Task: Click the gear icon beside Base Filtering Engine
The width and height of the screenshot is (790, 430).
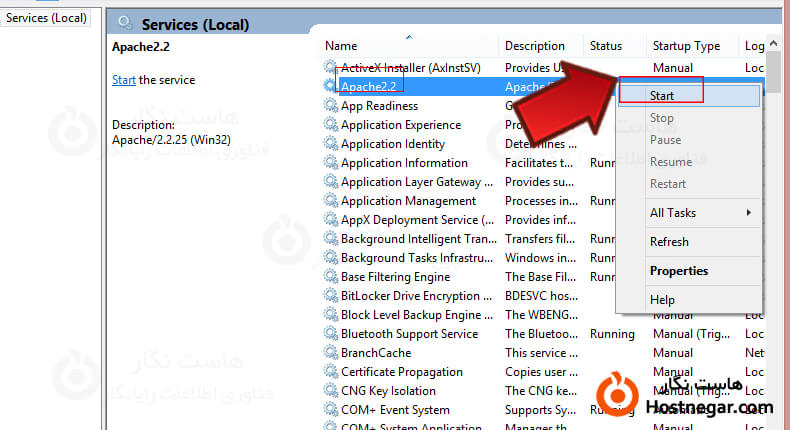Action: (x=331, y=277)
